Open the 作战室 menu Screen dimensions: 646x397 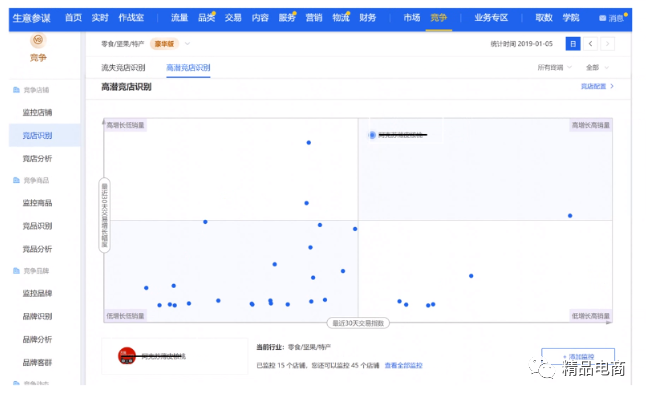point(131,18)
